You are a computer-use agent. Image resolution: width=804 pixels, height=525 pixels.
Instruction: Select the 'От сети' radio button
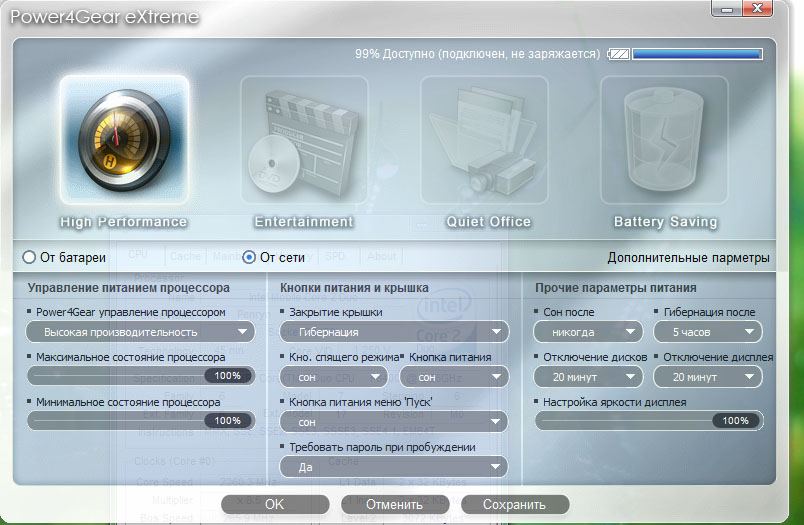pos(249,257)
